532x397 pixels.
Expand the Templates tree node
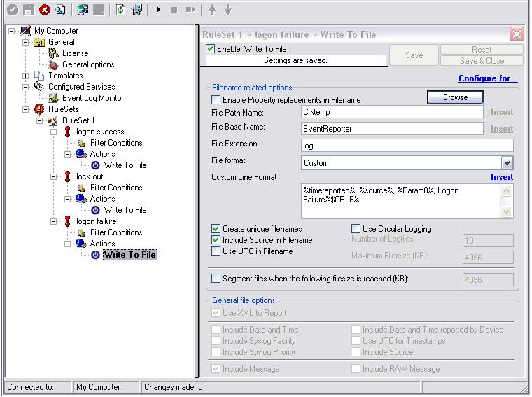27,76
